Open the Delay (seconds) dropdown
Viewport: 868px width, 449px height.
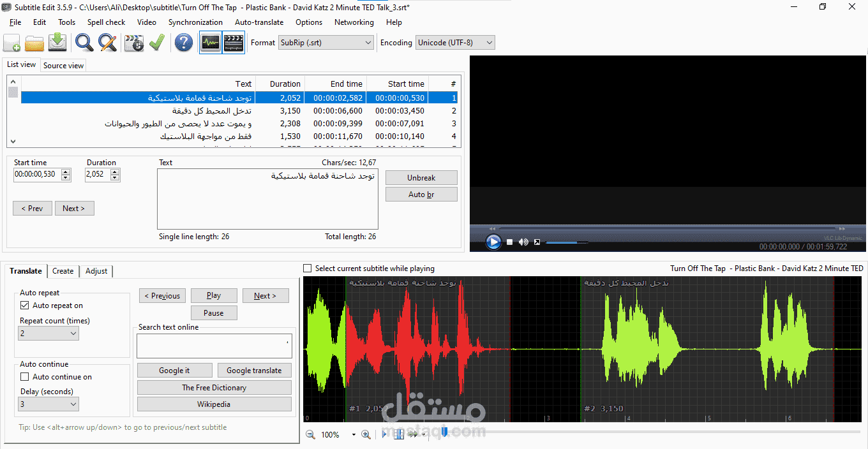pyautogui.click(x=49, y=404)
